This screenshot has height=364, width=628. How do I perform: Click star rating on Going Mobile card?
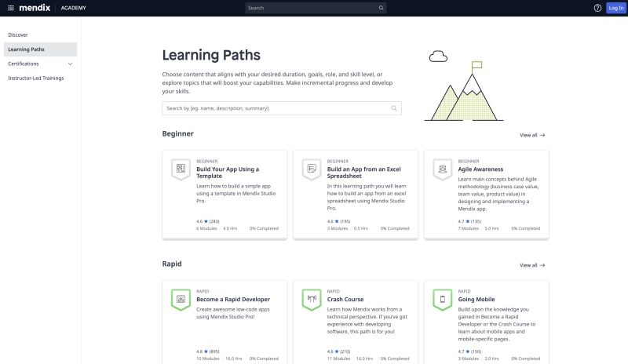coord(469,351)
